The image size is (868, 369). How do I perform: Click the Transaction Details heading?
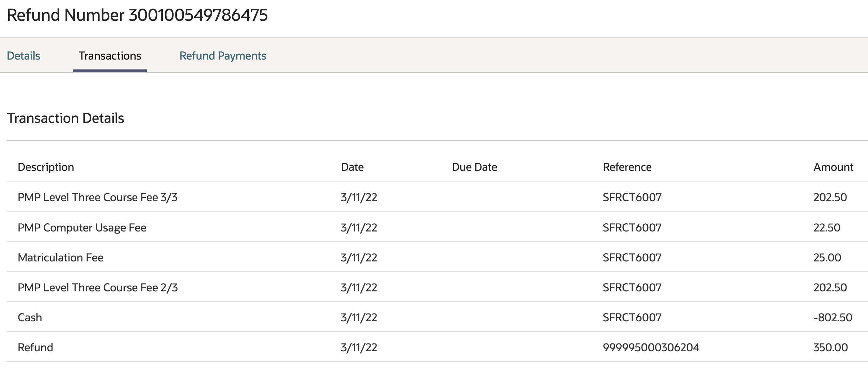coord(65,118)
